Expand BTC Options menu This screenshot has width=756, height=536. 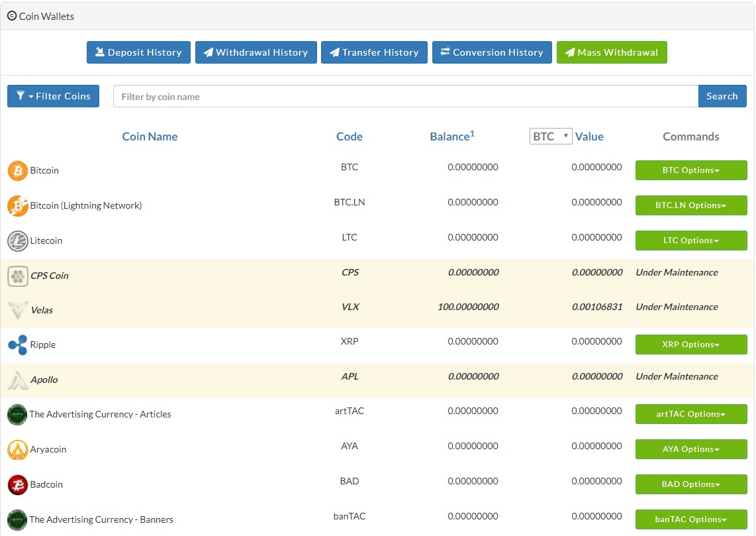(x=691, y=170)
